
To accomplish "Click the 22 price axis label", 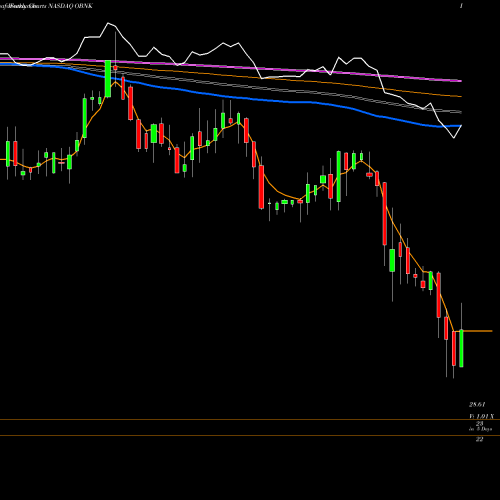I will [x=479, y=439].
